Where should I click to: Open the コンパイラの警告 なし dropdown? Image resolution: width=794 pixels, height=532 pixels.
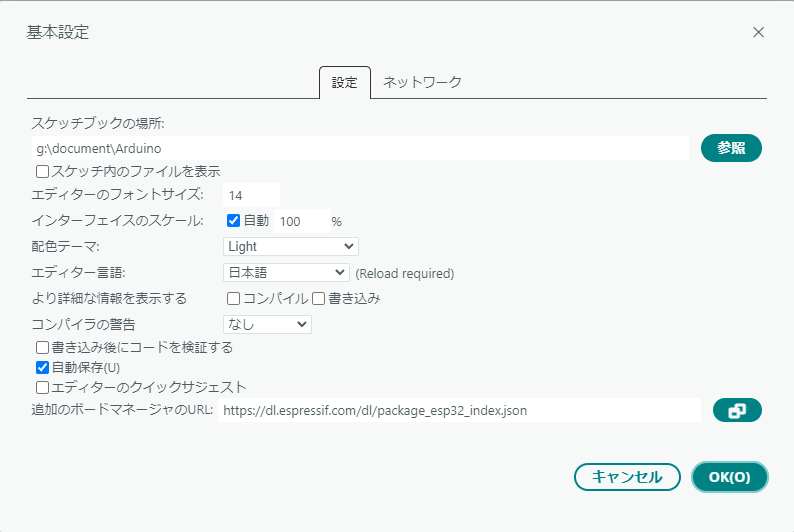pyautogui.click(x=267, y=324)
